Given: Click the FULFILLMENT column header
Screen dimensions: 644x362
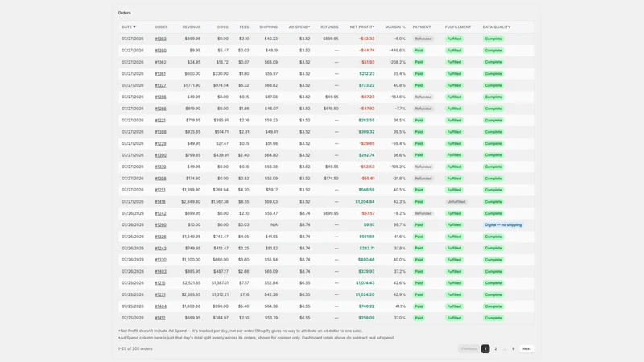Looking at the screenshot, I should pos(458,27).
